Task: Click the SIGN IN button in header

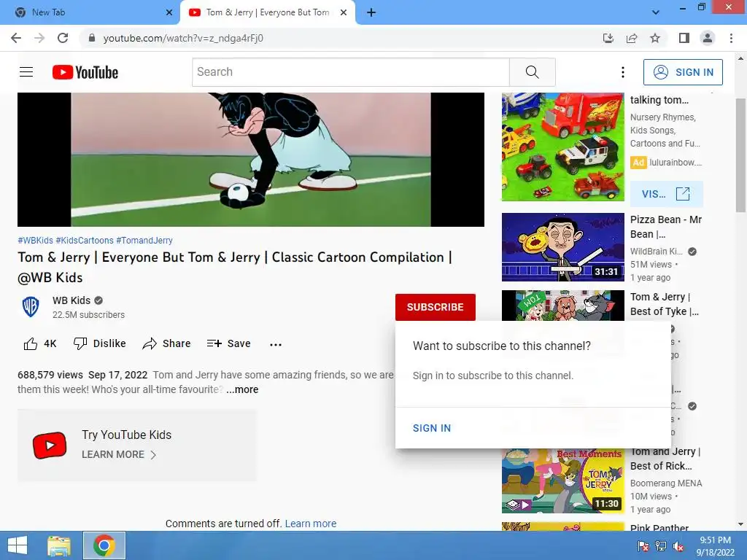Action: click(683, 72)
